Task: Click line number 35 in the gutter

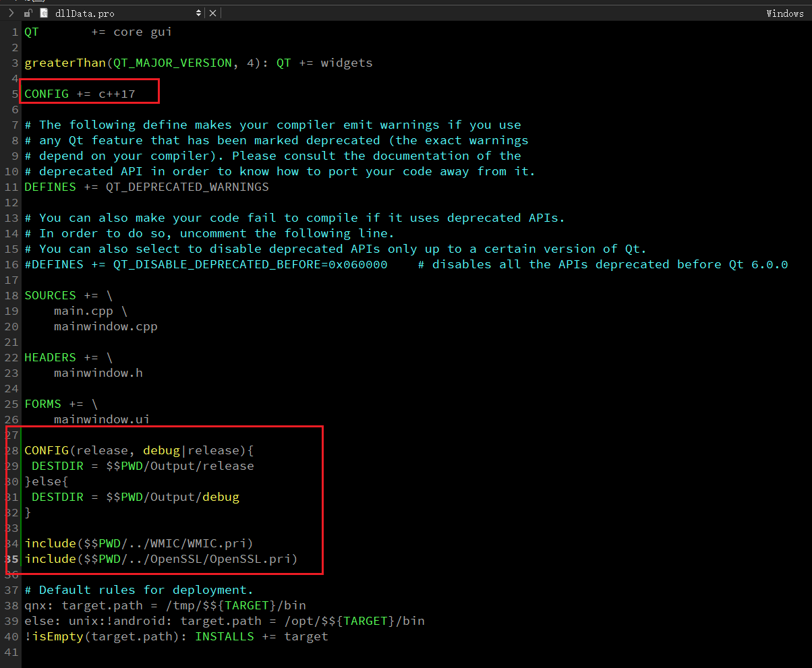Action: click(11, 559)
